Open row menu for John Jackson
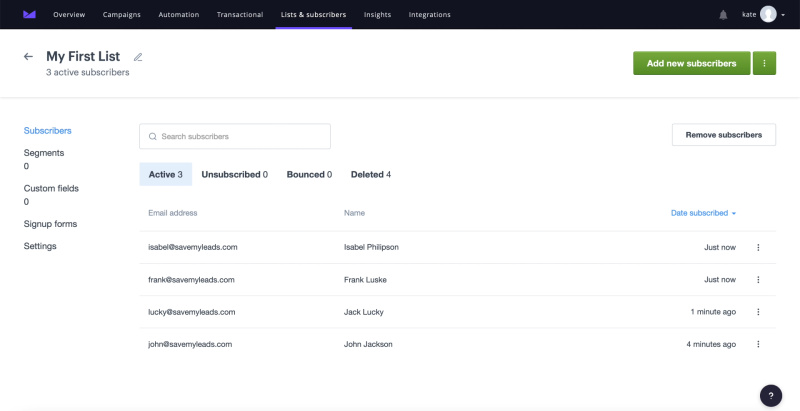Image resolution: width=800 pixels, height=411 pixels. (758, 344)
